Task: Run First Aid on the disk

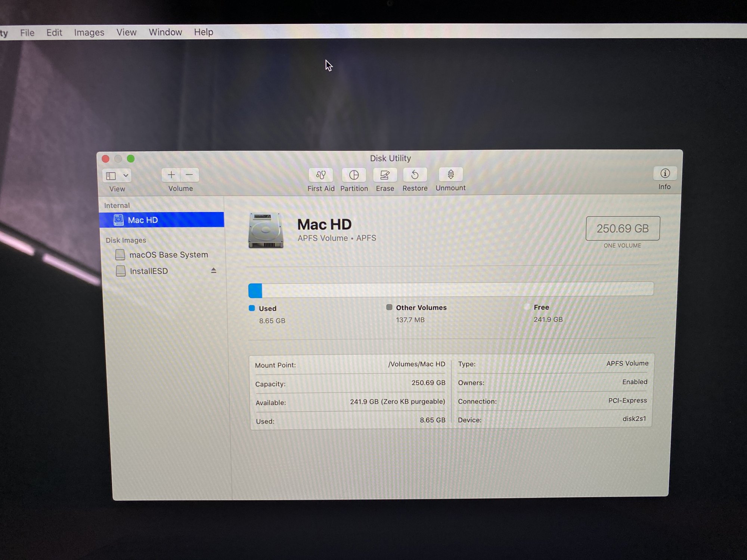Action: tap(320, 175)
